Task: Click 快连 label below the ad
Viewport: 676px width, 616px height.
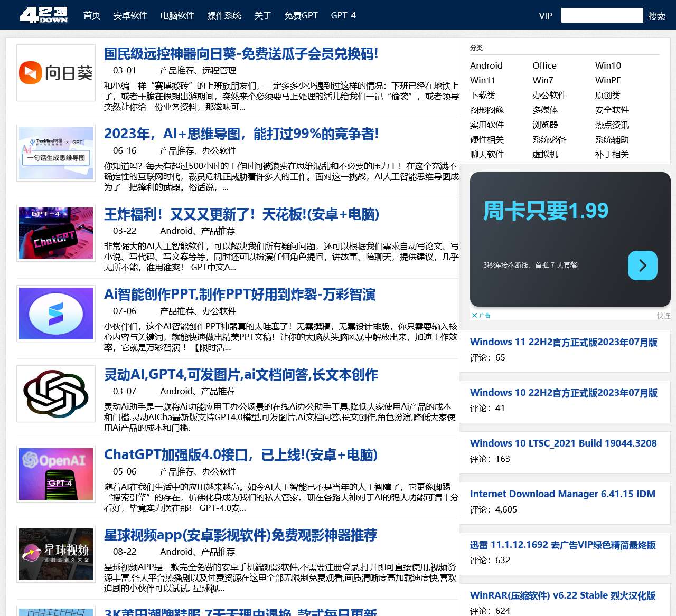Action: point(664,316)
